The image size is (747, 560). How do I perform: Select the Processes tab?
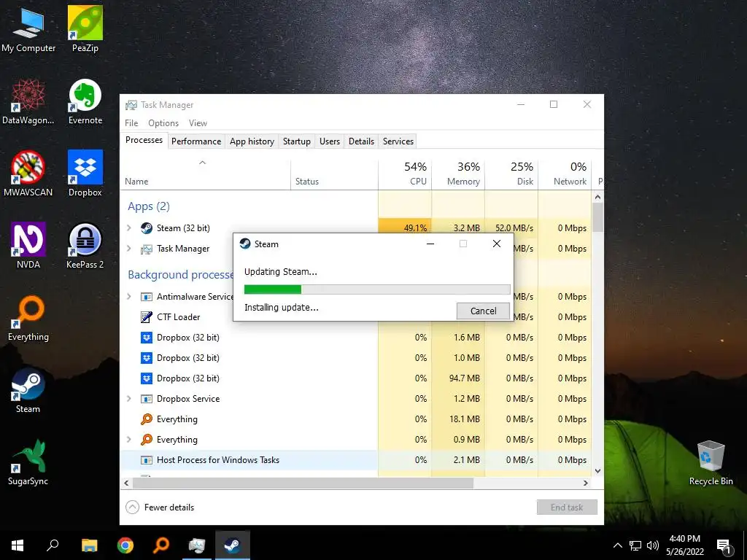(x=144, y=140)
